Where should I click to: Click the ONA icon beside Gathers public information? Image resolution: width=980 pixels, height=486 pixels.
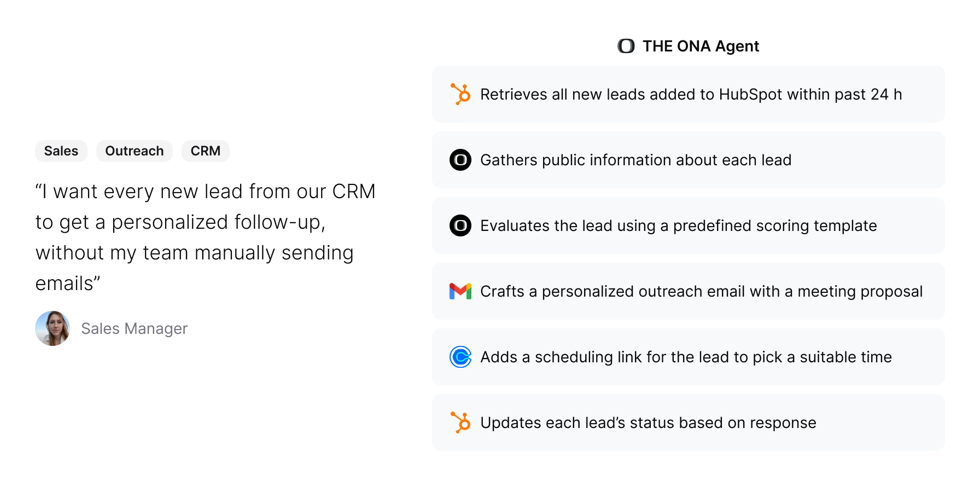[460, 160]
